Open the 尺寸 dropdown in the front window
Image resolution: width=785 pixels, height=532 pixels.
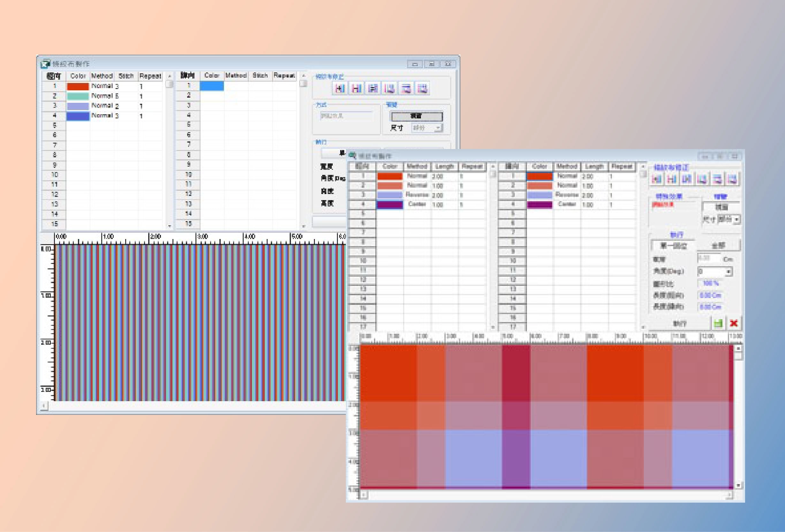click(x=736, y=220)
